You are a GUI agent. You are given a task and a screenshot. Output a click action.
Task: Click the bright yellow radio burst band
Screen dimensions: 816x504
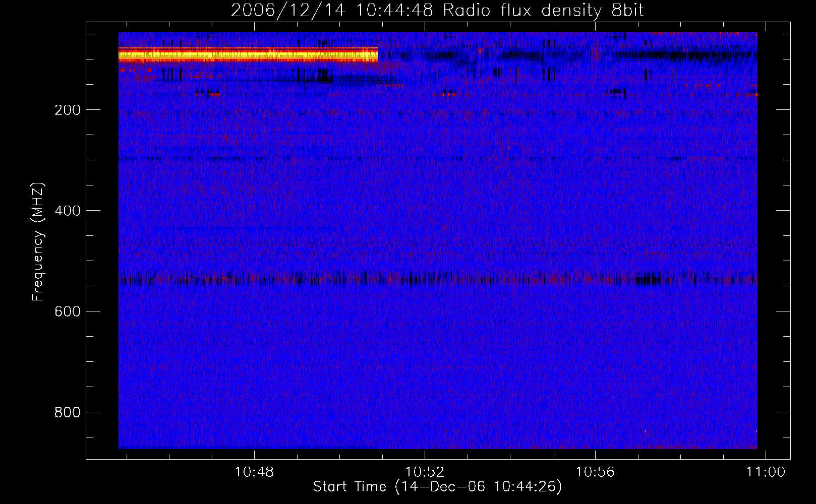coord(248,54)
